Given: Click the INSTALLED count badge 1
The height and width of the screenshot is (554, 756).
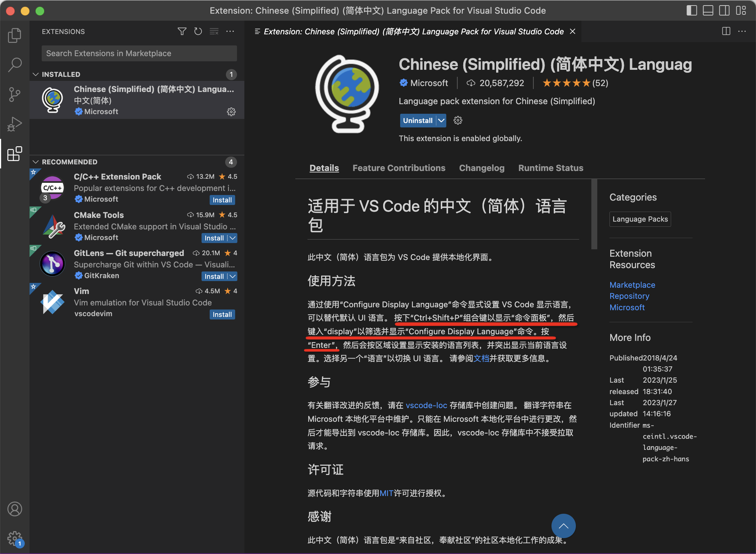Looking at the screenshot, I should tap(231, 74).
